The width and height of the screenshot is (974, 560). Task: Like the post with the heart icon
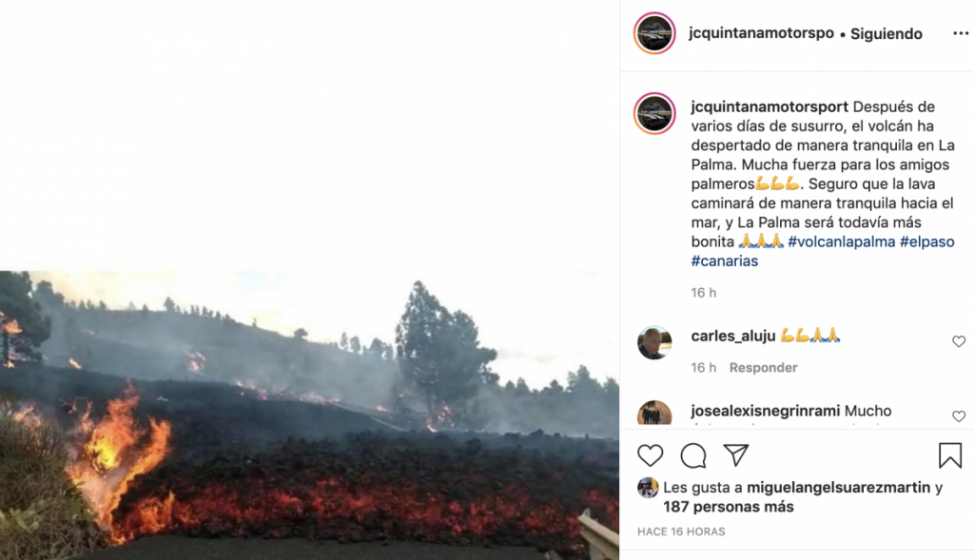click(650, 455)
